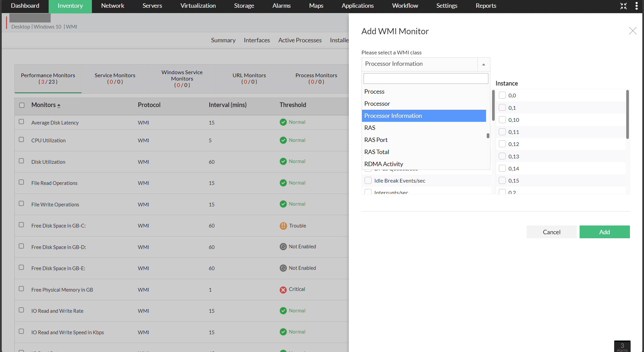The image size is (644, 352).
Task: Open the Alarms menu
Action: (281, 6)
